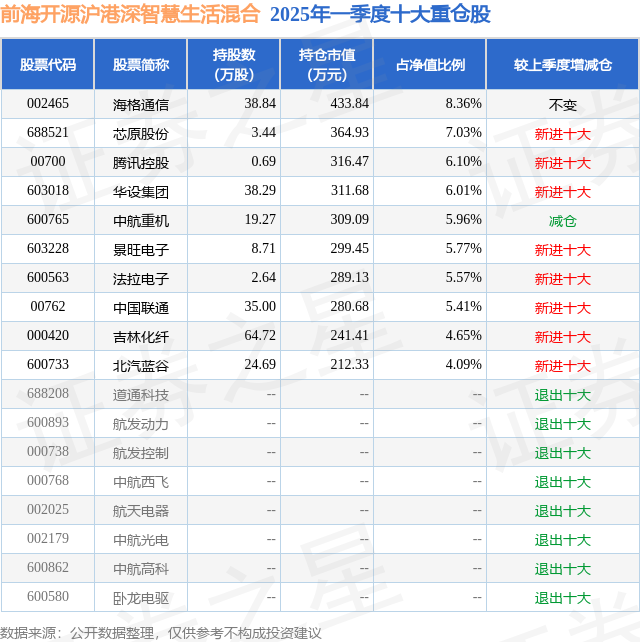Viewport: 640px width, 642px height.
Task: Click the 持股数(万股) column header
Action: 234,65
